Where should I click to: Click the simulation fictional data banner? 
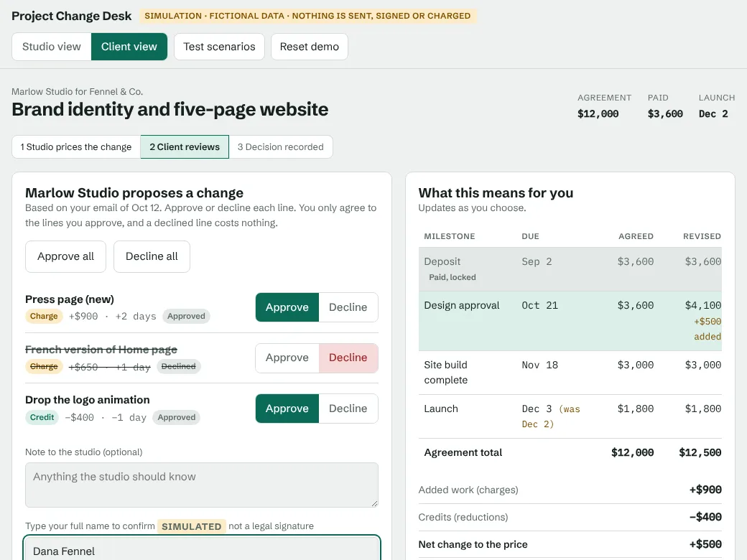[307, 16]
